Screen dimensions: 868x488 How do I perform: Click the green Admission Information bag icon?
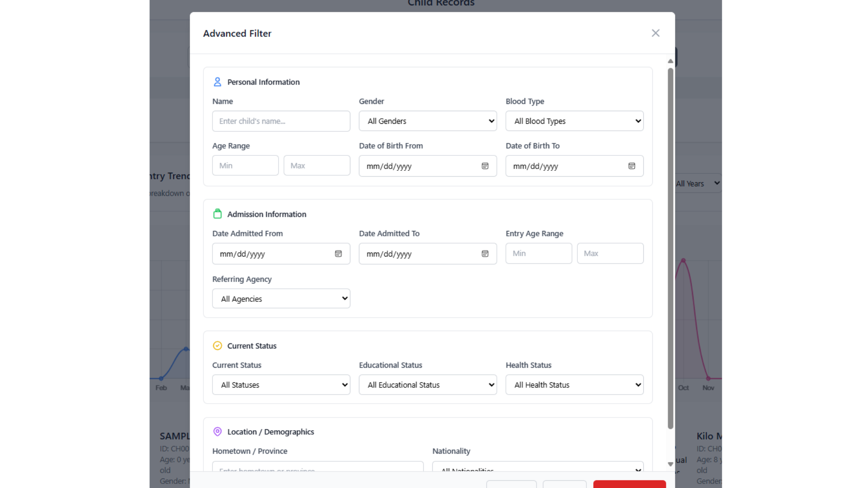tap(217, 214)
